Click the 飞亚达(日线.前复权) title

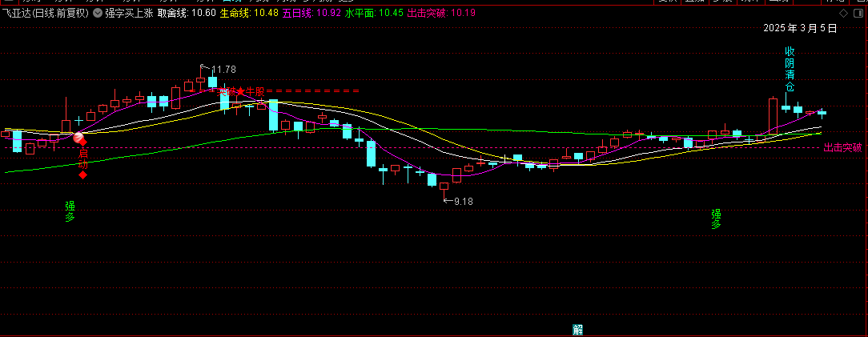click(x=46, y=14)
